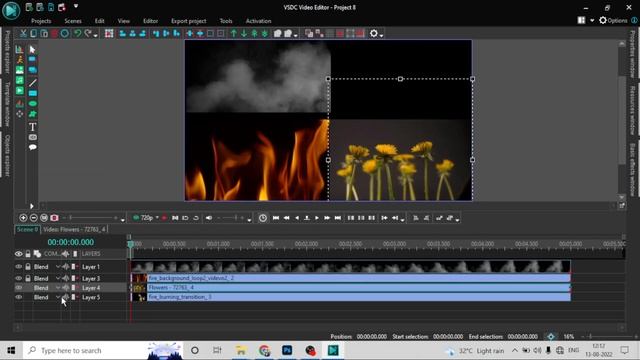Click the green move down arrow icon
This screenshot has width=640, height=360.
point(244,33)
